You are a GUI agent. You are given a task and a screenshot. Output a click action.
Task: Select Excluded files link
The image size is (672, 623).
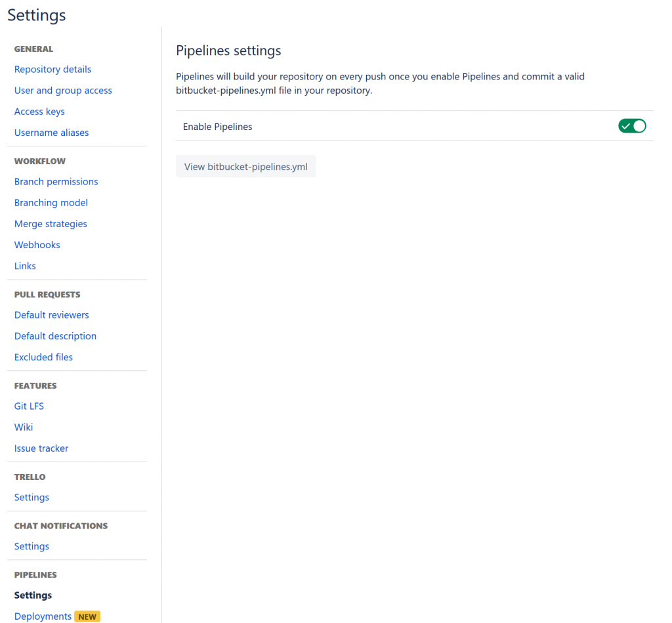(43, 356)
